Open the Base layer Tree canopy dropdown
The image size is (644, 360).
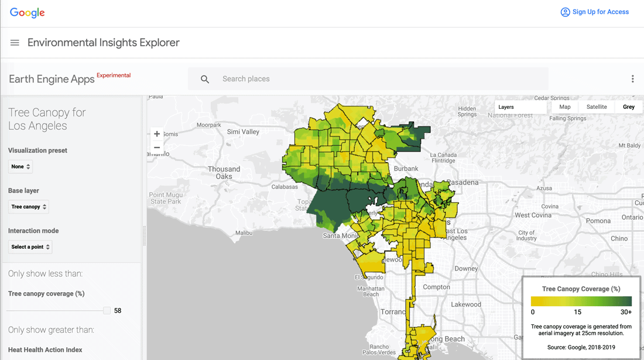coord(29,207)
